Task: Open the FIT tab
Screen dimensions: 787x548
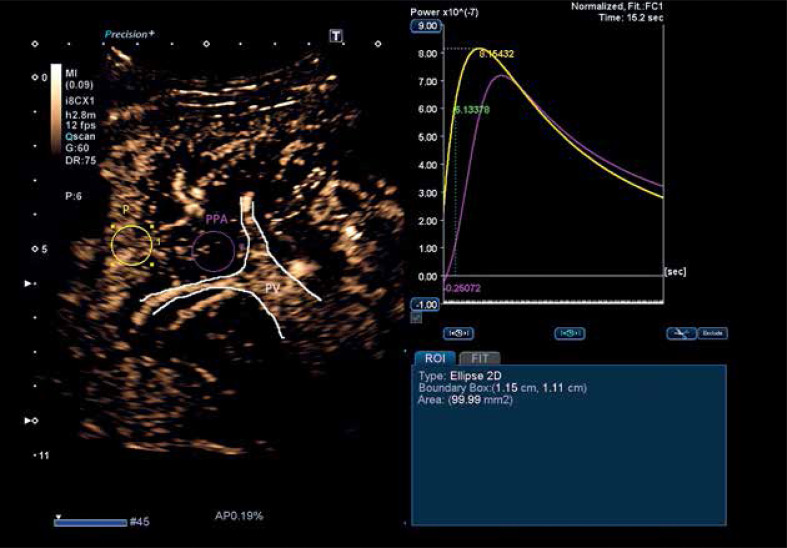Action: click(479, 357)
